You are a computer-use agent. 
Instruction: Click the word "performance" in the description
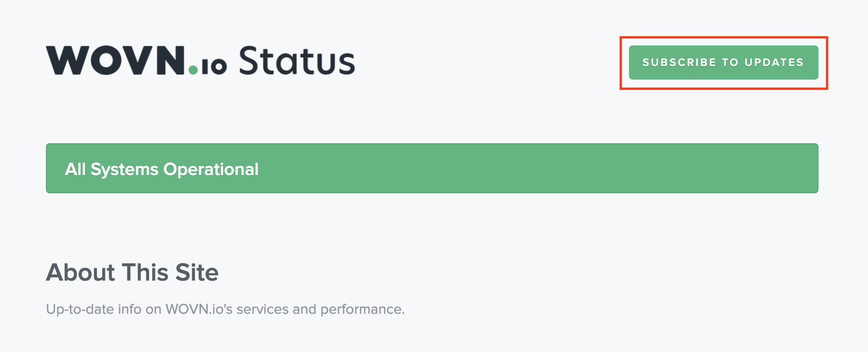pos(362,309)
